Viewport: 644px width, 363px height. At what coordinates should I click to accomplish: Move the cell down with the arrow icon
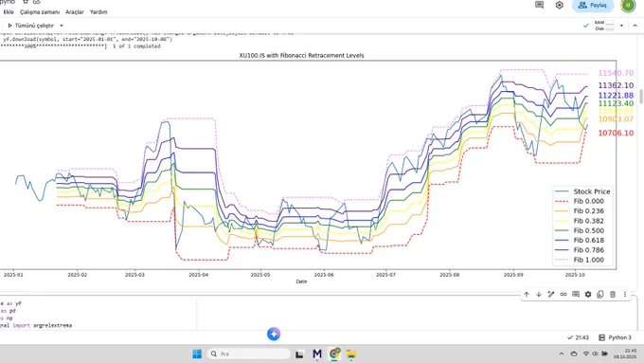pyautogui.click(x=539, y=295)
